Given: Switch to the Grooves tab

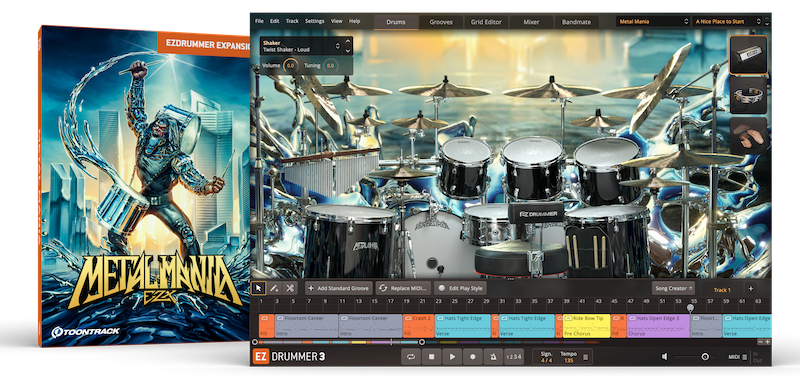Looking at the screenshot, I should point(441,22).
